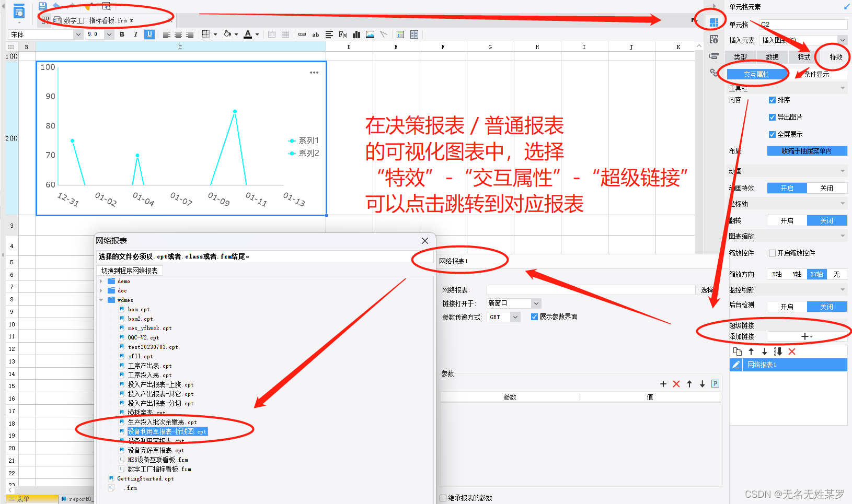Open hyperlink panel icon in right sidebar
852x504 pixels.
713,73
